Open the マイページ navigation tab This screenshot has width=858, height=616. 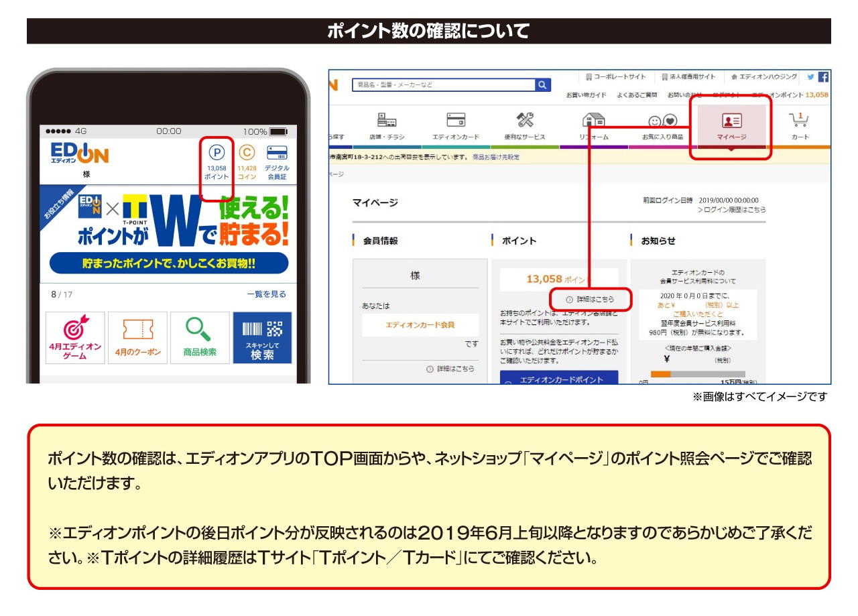[731, 126]
